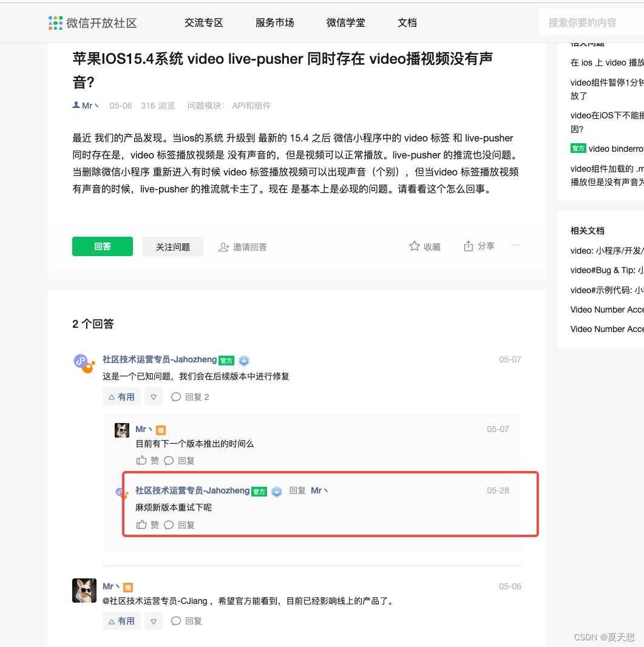Open the three-dots more menu
Image resolution: width=644 pixels, height=647 pixels.
(515, 246)
